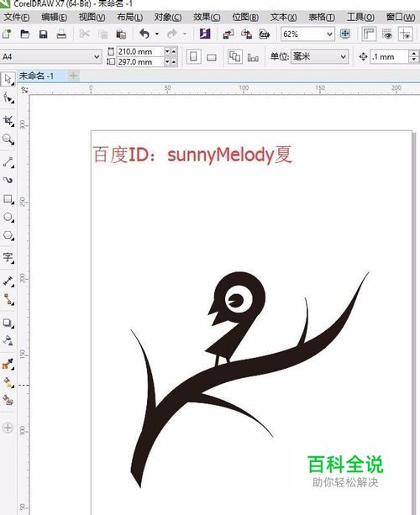Image resolution: width=420 pixels, height=515 pixels.
Task: Open the units dropdown showing 毫米
Action: 344,57
